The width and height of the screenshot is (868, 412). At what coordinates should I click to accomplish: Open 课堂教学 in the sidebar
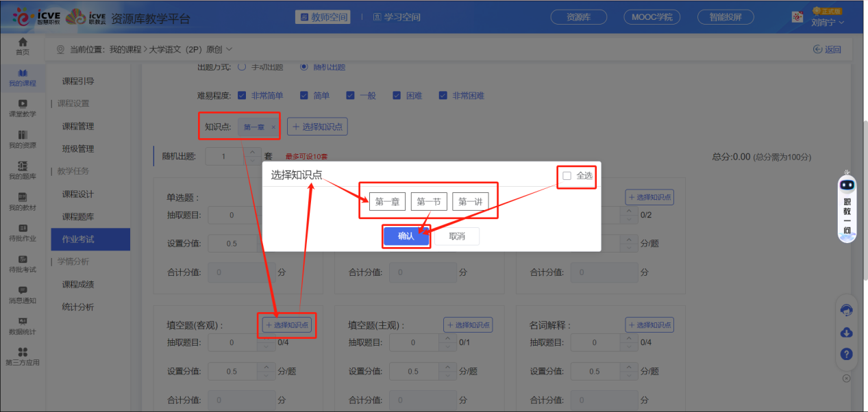[x=23, y=107]
